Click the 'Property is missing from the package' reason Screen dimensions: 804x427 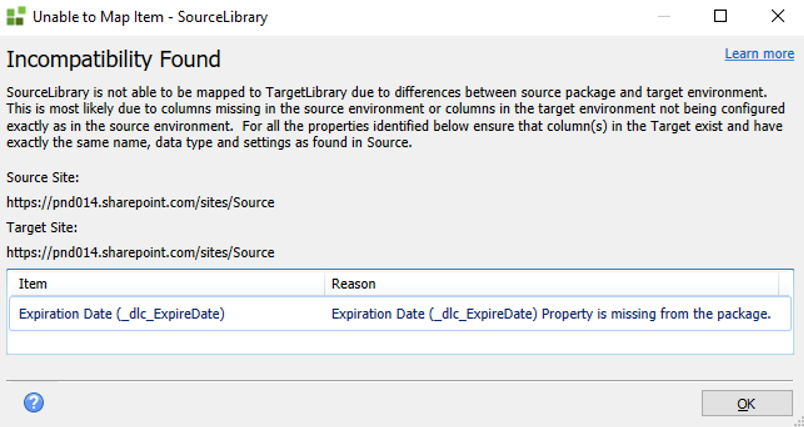(551, 314)
